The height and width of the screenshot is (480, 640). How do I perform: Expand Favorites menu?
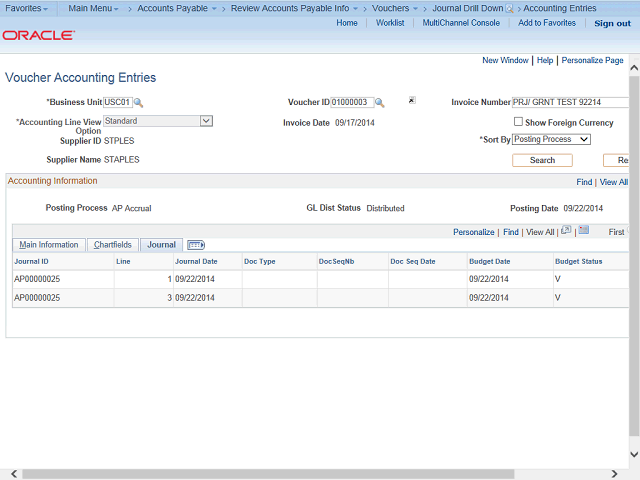[x=26, y=8]
